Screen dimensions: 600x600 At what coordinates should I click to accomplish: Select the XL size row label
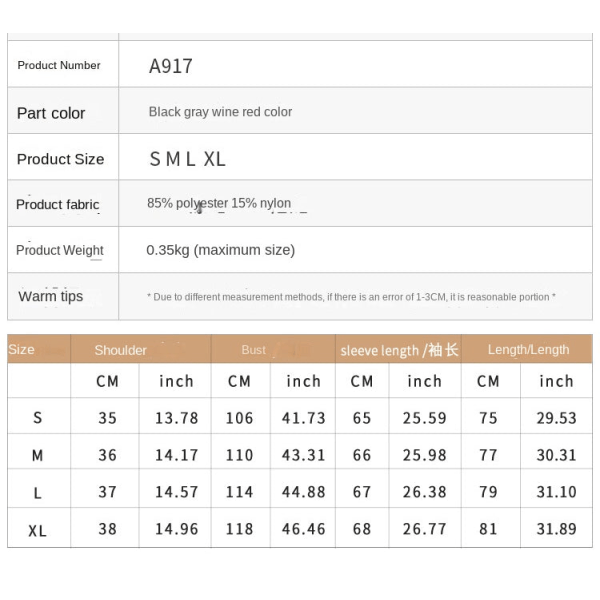(x=38, y=530)
